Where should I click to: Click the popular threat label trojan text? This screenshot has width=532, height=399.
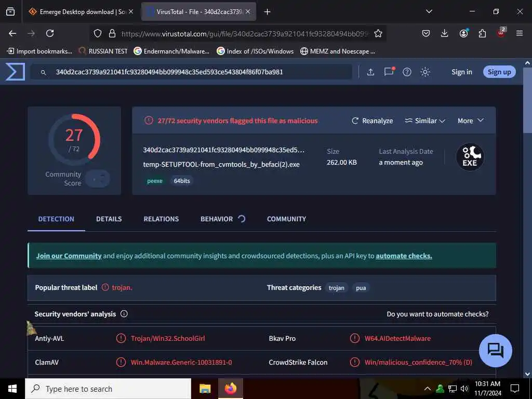click(x=122, y=287)
